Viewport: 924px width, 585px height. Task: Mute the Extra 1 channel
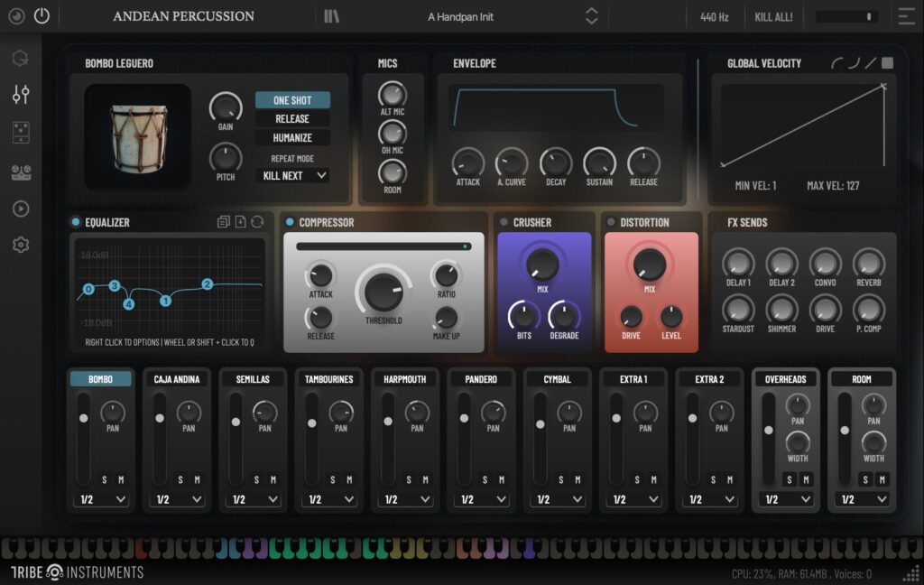point(654,480)
